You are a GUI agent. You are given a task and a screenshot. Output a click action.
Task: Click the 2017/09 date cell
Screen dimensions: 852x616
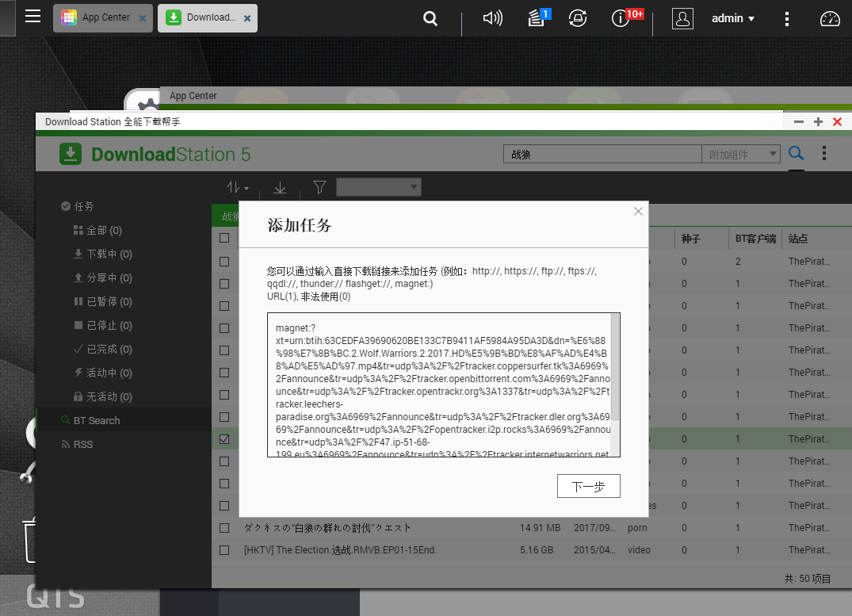point(594,528)
